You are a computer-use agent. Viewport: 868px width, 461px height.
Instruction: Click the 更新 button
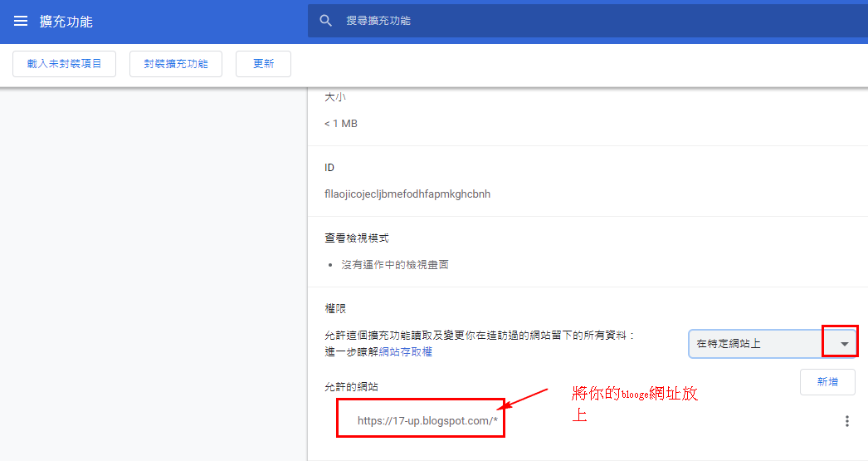(264, 64)
